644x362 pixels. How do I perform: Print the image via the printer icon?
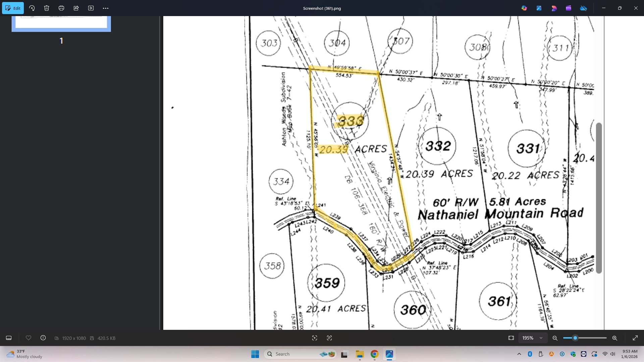[61, 8]
